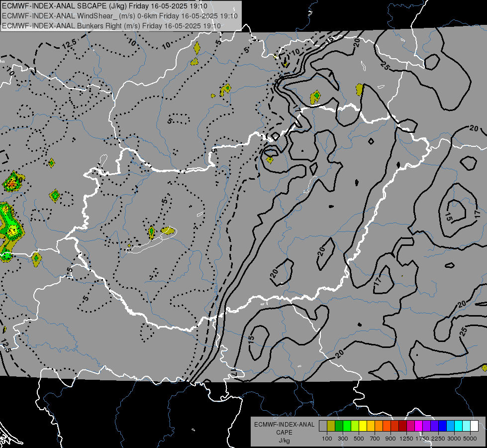Click the ECMWF-INDEX-ANAL label in the legend box
Image resolution: width=487 pixels, height=448 pixels.
click(284, 425)
